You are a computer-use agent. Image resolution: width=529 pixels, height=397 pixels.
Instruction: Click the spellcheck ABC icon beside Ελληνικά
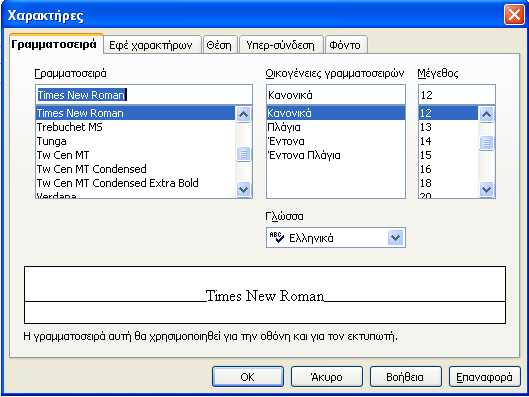[x=277, y=237]
